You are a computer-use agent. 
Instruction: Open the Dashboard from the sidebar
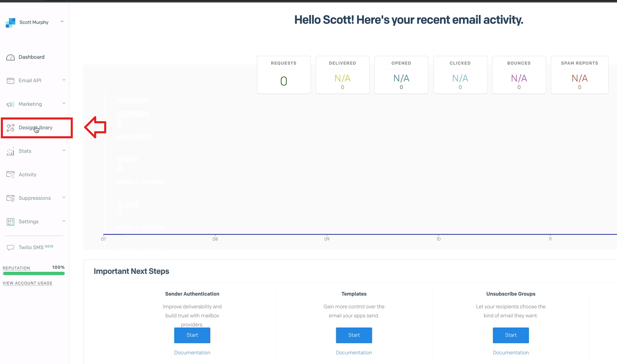pos(31,57)
